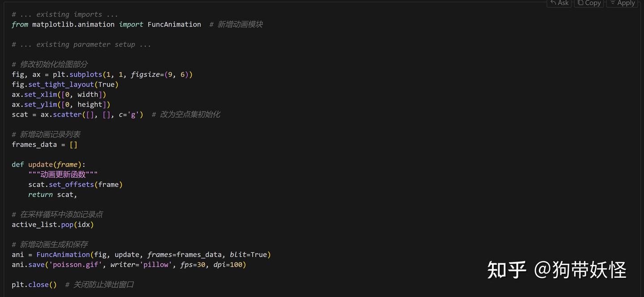The width and height of the screenshot is (644, 297).
Task: Click the Ask button
Action: click(559, 3)
